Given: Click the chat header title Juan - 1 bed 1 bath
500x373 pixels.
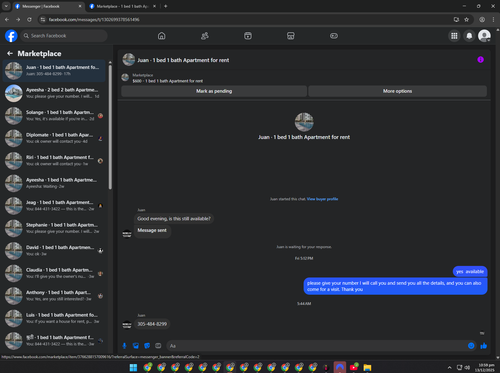Looking at the screenshot, I should click(183, 60).
